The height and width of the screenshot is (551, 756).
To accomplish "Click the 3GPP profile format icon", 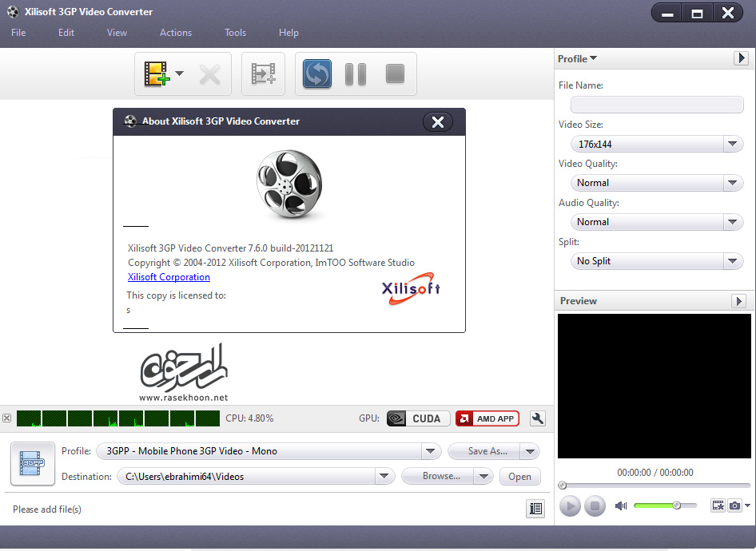I will tap(32, 463).
